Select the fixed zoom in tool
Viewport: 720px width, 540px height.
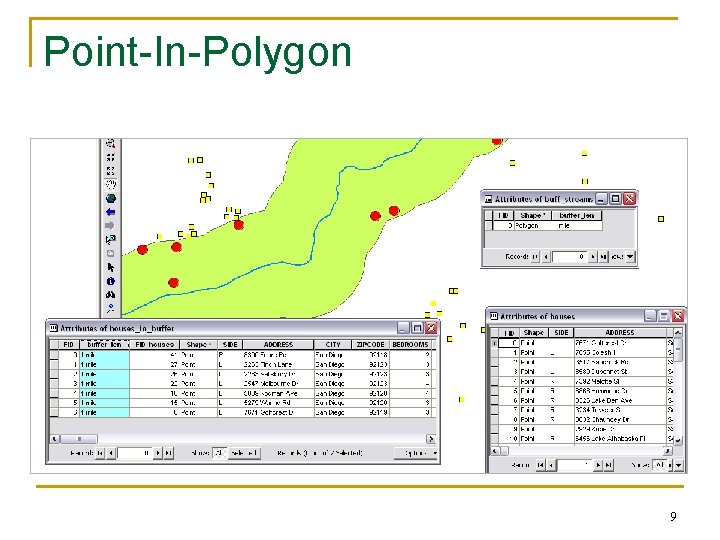coord(111,157)
